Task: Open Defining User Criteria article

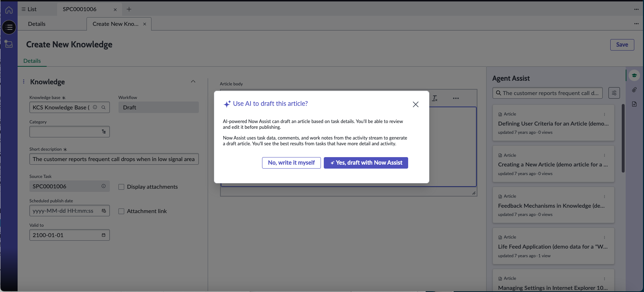Action: coord(553,124)
